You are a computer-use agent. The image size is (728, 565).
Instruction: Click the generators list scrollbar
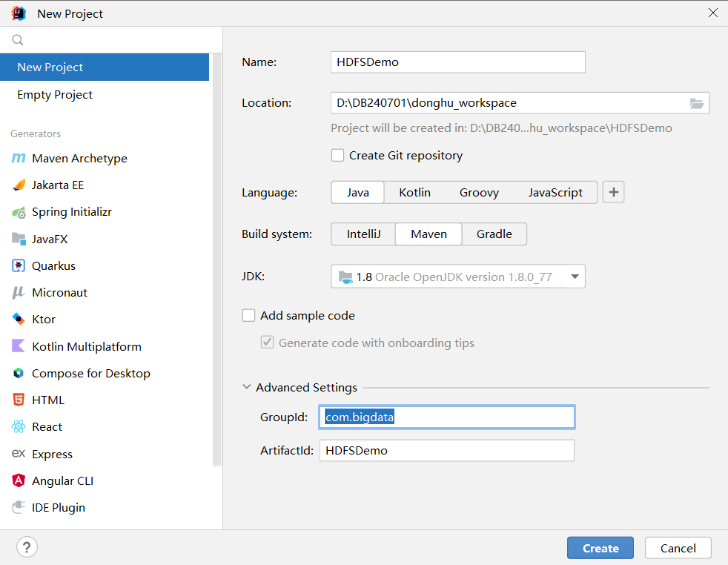tap(217, 260)
